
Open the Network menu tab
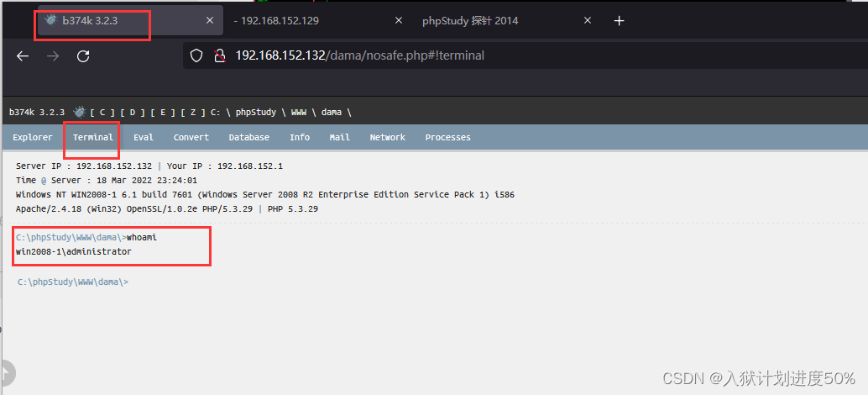388,137
